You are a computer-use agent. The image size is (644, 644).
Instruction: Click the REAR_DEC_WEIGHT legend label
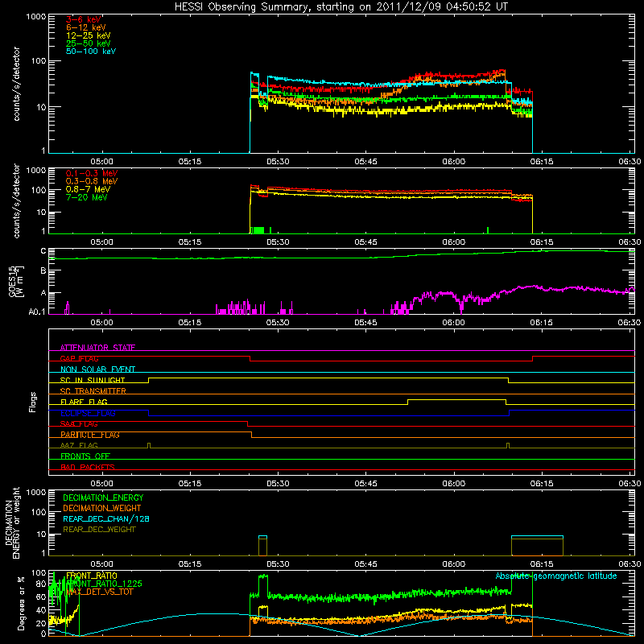[x=99, y=530]
